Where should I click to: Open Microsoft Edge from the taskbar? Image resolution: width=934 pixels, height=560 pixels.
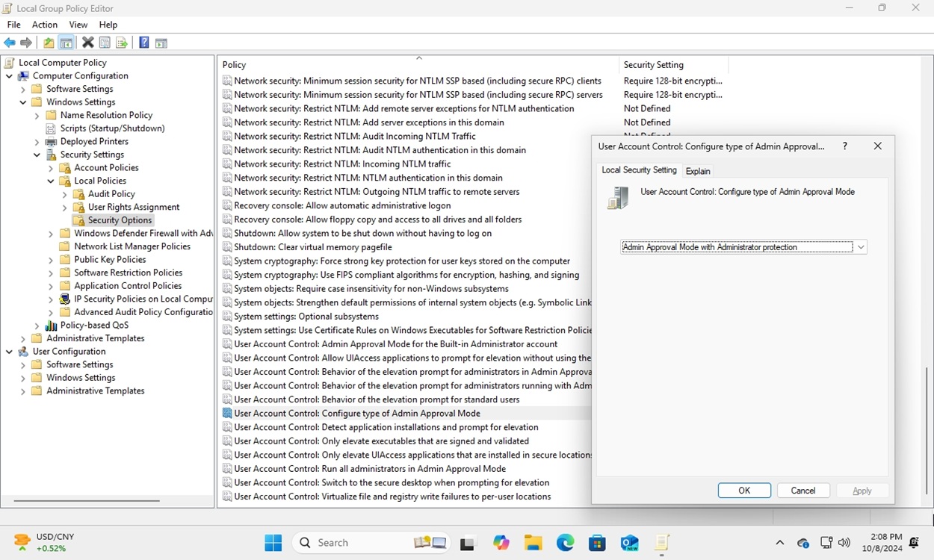click(x=565, y=543)
